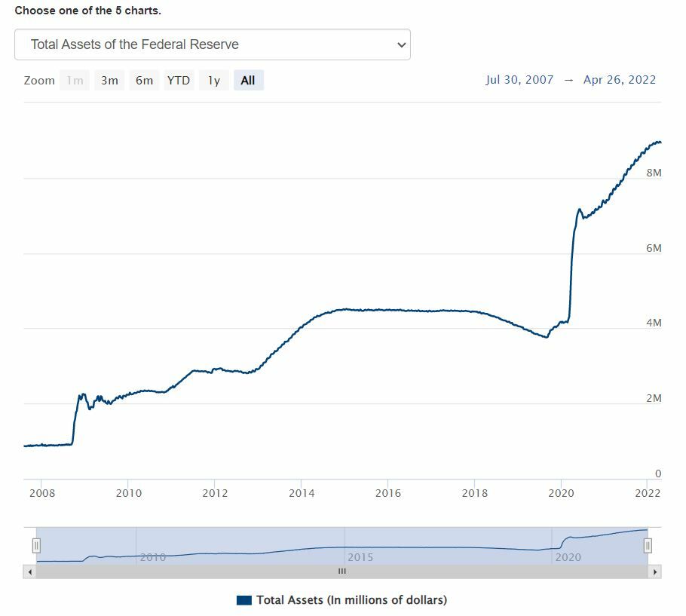Zoom the chart to 3m
686x616 pixels.
109,81
